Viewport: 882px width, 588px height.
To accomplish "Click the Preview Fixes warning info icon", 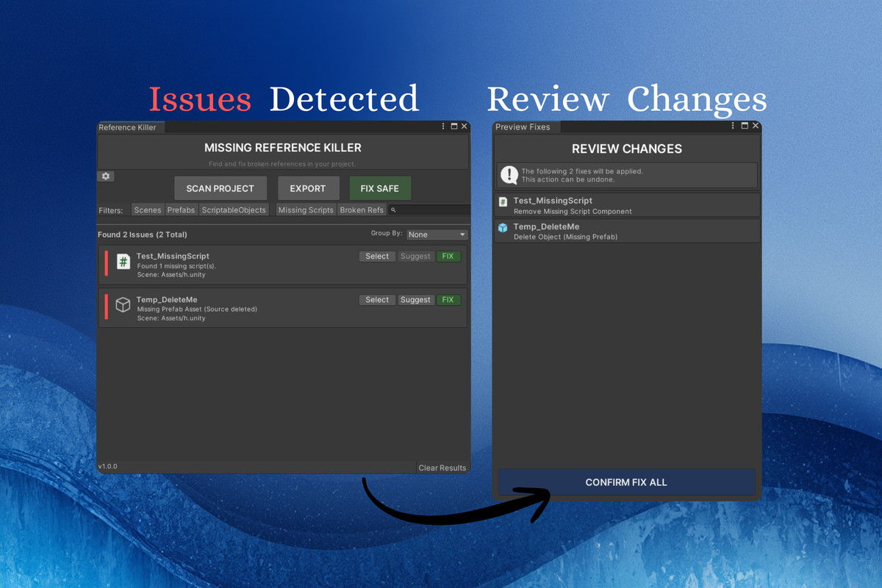I will (509, 175).
